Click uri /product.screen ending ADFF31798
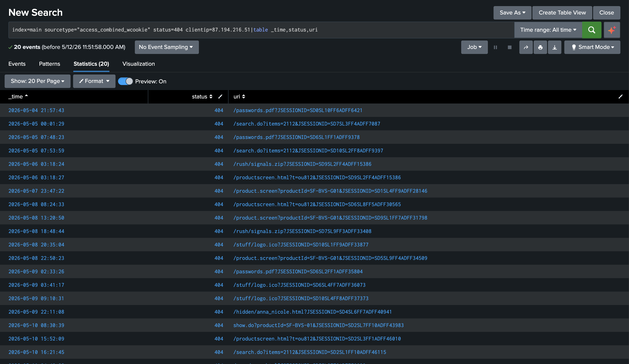This screenshot has width=629, height=364. [330, 218]
